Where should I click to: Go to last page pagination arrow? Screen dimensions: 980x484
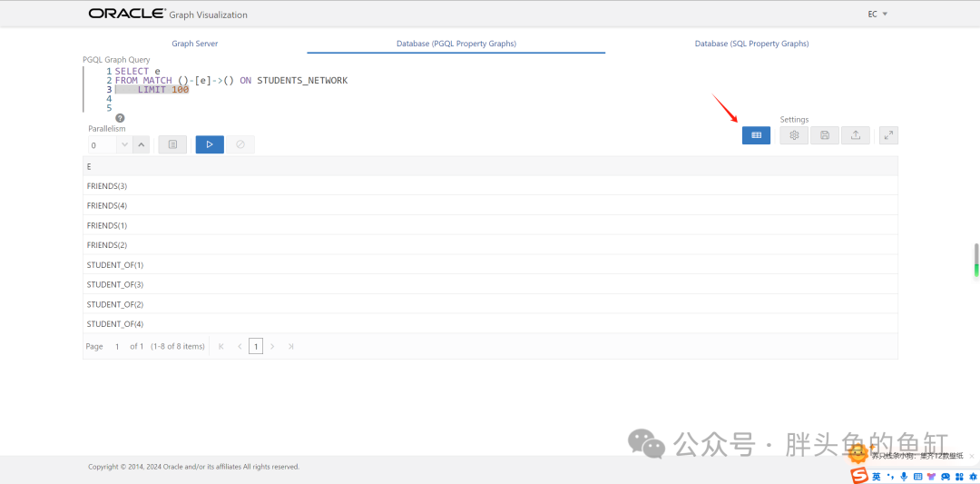click(x=290, y=347)
